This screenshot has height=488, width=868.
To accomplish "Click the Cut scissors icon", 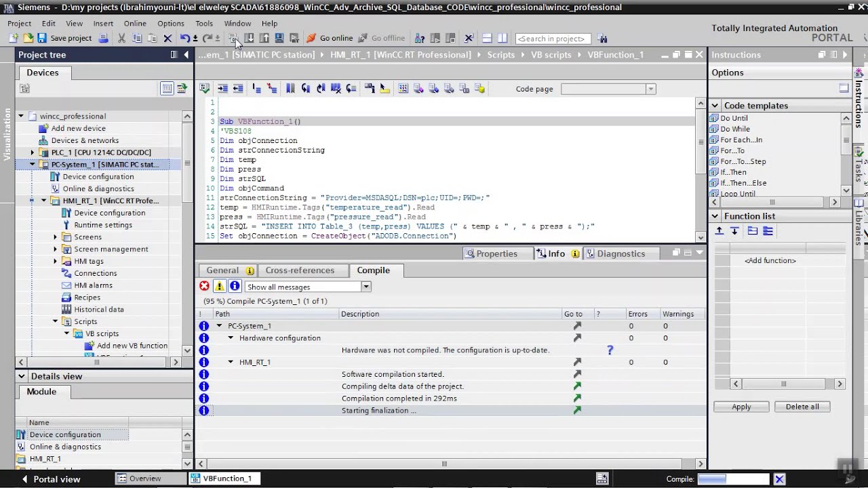I will coord(121,38).
